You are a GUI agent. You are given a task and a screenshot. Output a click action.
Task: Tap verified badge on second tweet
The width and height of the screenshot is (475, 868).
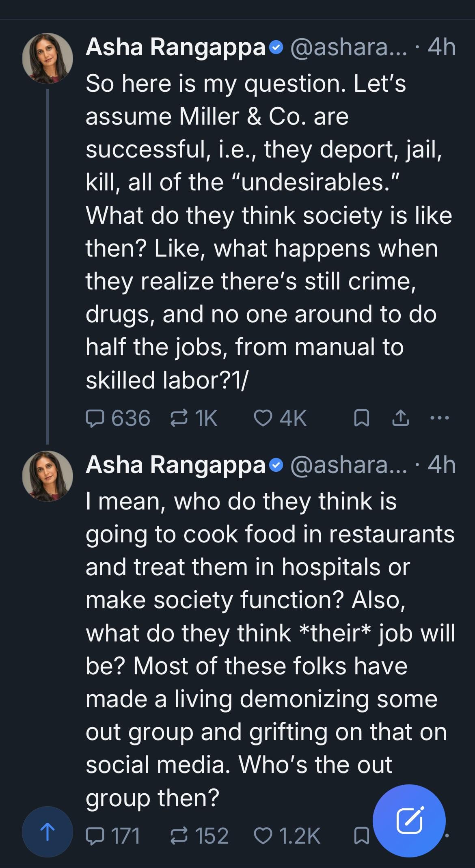pos(276,465)
